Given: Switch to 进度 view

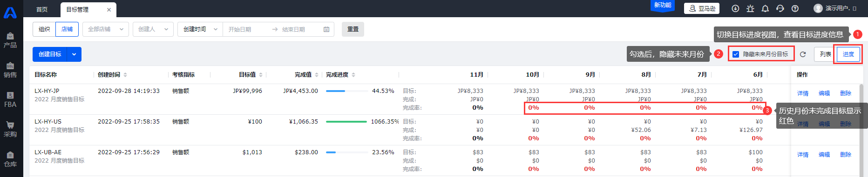Looking at the screenshot, I should point(848,54).
